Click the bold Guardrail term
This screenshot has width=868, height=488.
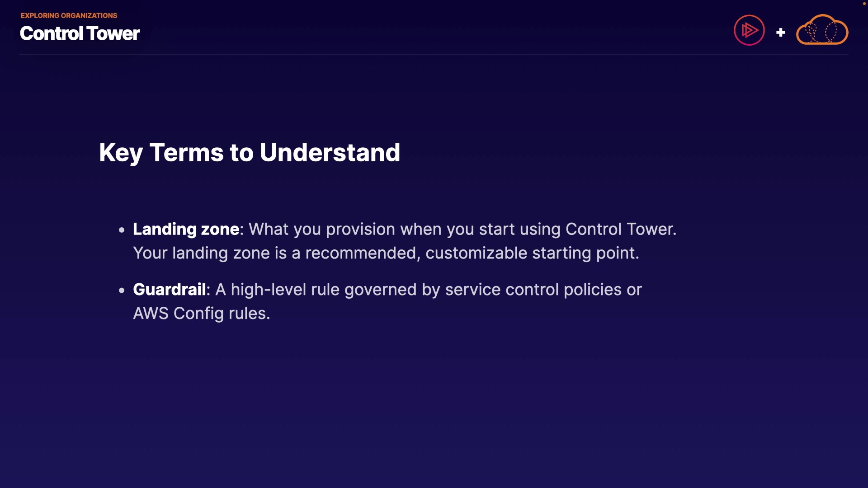click(170, 290)
